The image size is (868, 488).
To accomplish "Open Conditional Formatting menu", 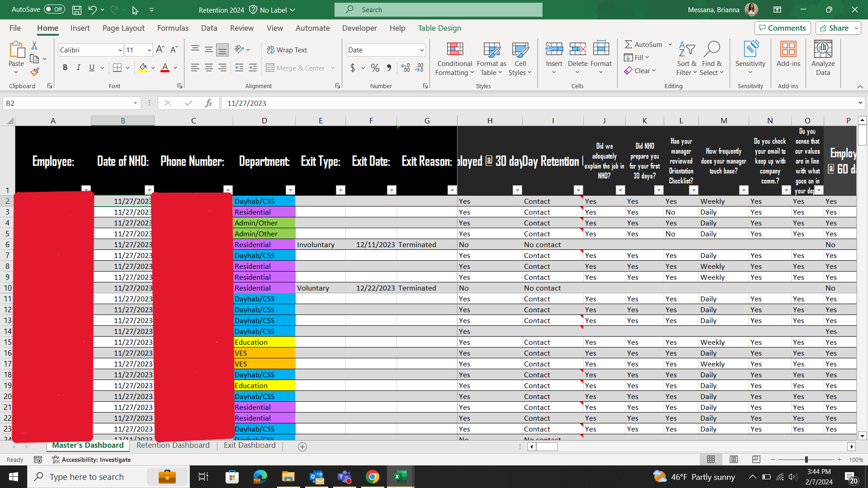I will pos(455,59).
